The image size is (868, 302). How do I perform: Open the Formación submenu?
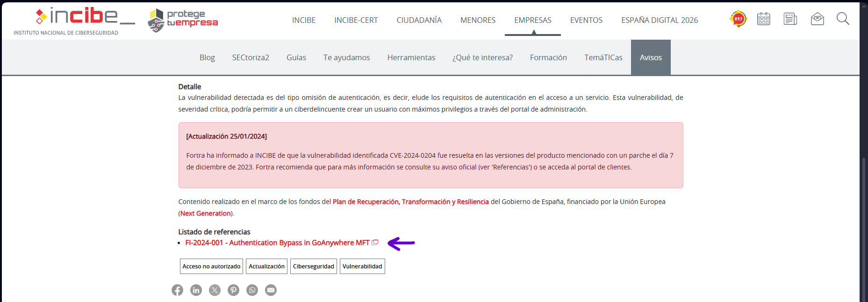(548, 57)
